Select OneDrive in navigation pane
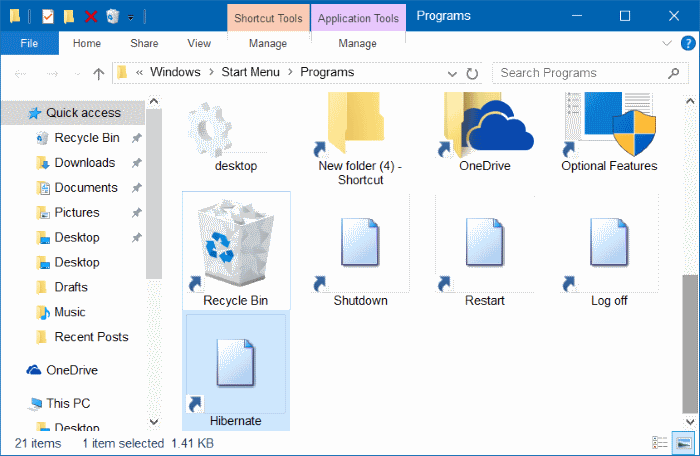The width and height of the screenshot is (700, 456). [x=73, y=370]
